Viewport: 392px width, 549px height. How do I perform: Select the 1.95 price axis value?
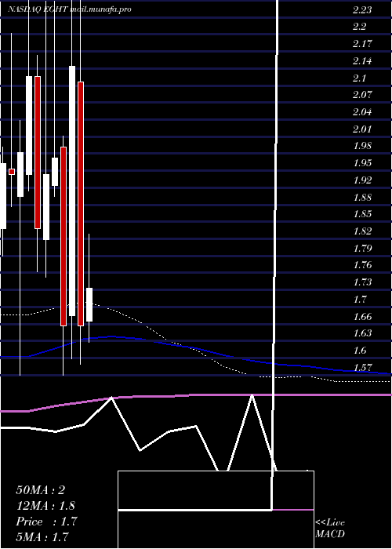tap(362, 163)
